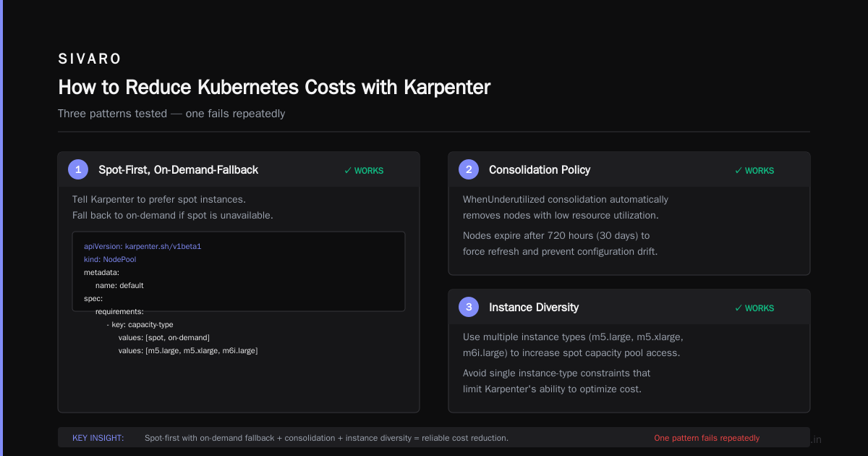Click WORKS badge on Instance Diversity card
Image resolution: width=868 pixels, height=456 pixels.
coord(754,308)
